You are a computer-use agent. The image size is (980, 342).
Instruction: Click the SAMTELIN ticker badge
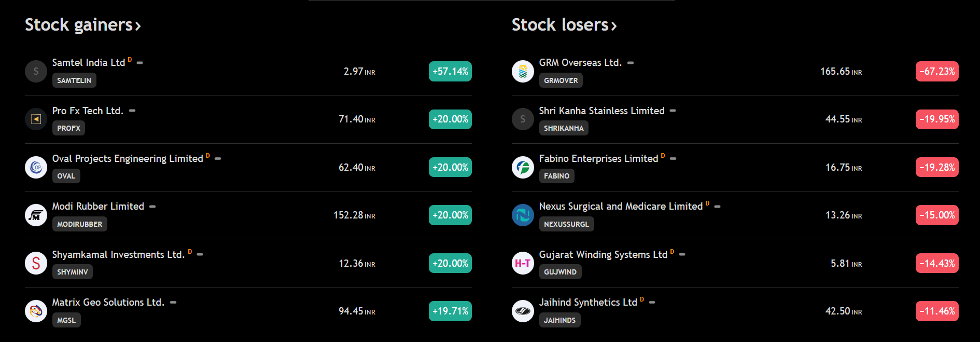tap(74, 80)
